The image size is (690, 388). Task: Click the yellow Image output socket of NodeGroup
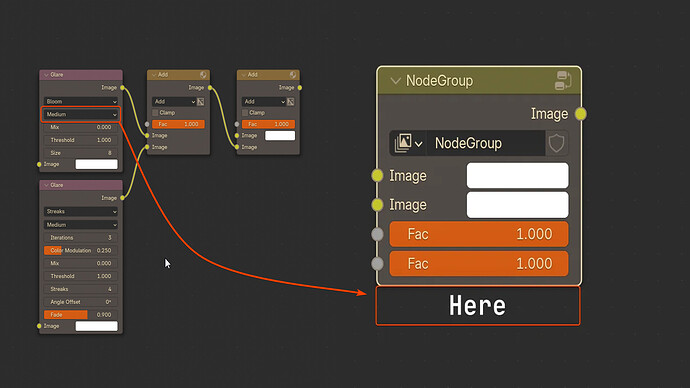click(581, 114)
